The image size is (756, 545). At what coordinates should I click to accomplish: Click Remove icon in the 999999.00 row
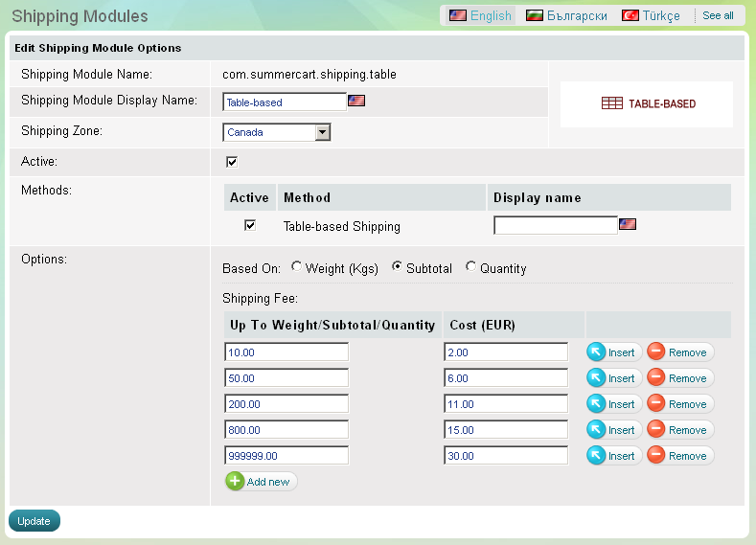pos(656,456)
